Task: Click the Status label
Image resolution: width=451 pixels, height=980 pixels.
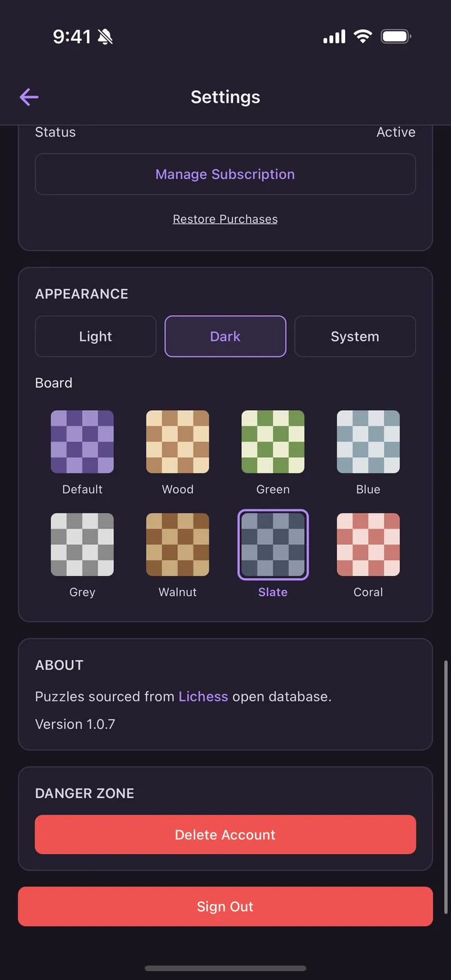Action: 55,132
